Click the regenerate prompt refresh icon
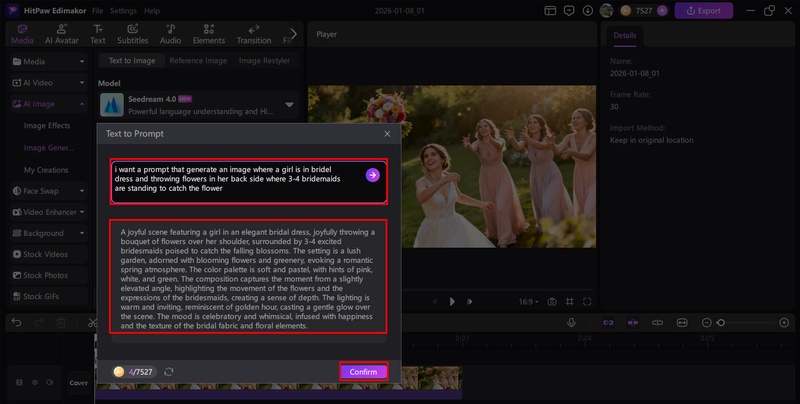 click(x=169, y=372)
